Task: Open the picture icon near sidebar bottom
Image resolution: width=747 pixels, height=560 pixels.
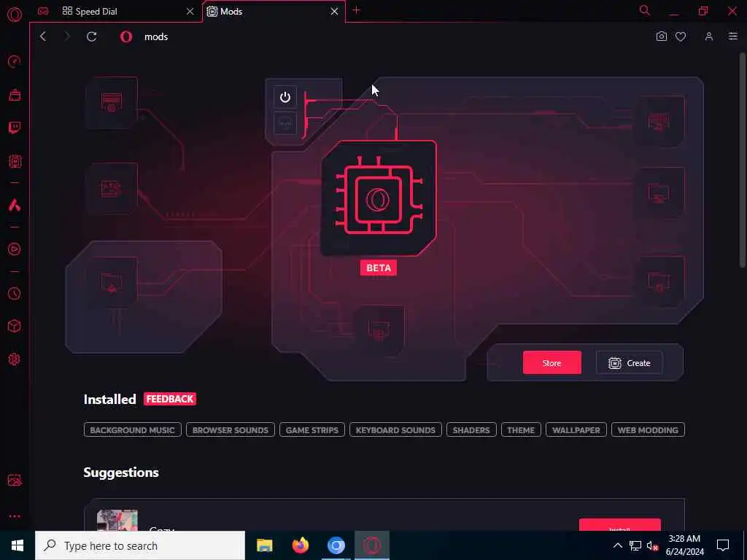Action: click(15, 480)
